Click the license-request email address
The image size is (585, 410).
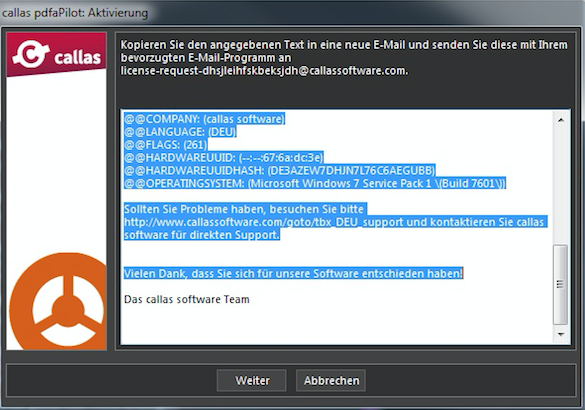(263, 71)
